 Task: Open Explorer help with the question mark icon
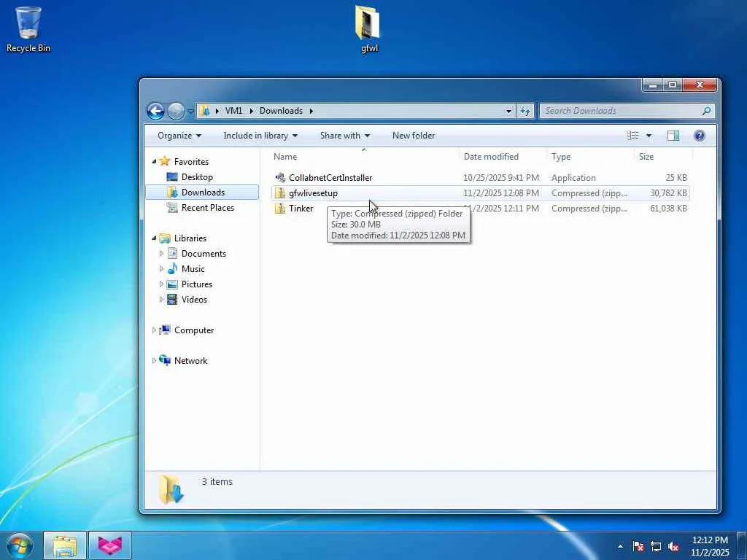click(700, 136)
